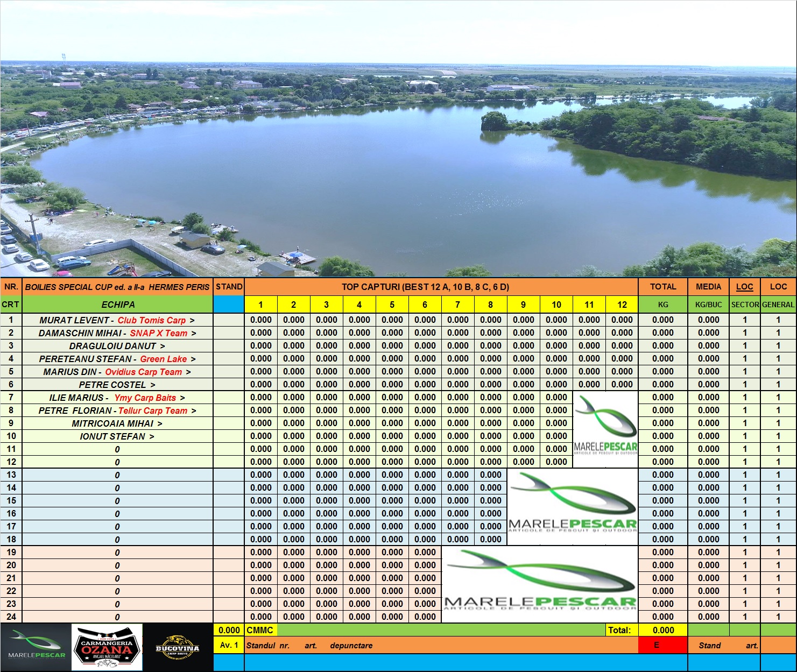Select the TOTAL header cell
This screenshot has width=797, height=672.
(x=663, y=287)
